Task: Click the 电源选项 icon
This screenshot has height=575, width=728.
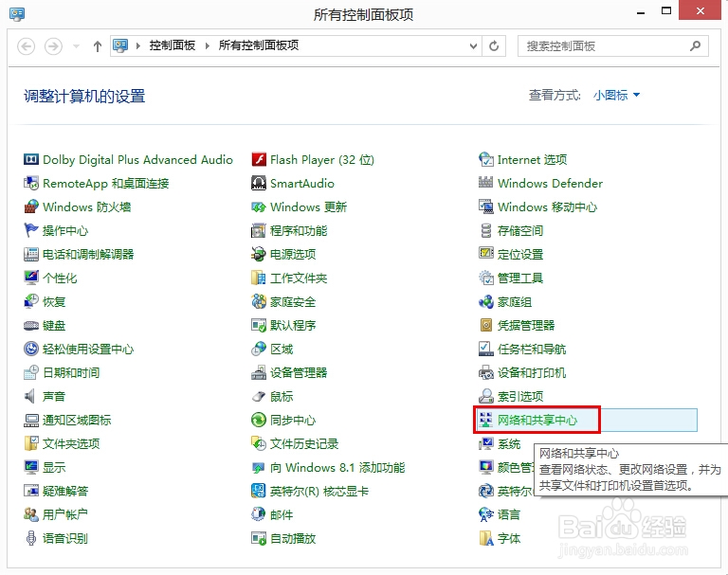Action: (x=258, y=254)
